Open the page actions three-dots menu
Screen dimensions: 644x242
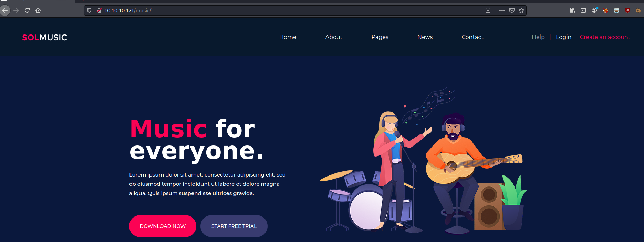(x=502, y=10)
